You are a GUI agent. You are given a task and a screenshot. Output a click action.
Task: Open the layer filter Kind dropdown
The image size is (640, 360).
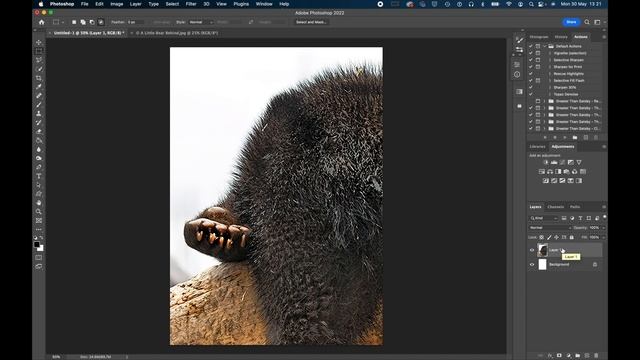pyautogui.click(x=544, y=218)
